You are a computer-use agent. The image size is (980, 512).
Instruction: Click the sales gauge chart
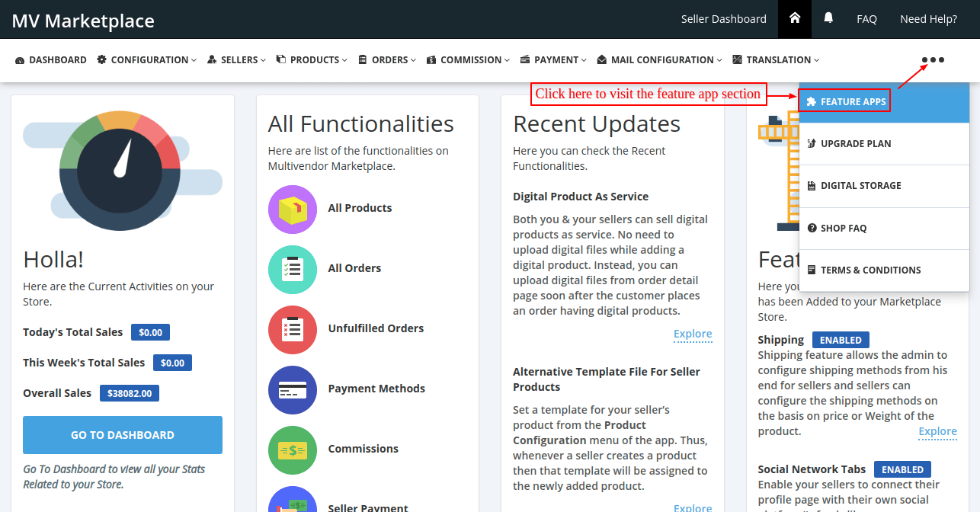click(120, 169)
